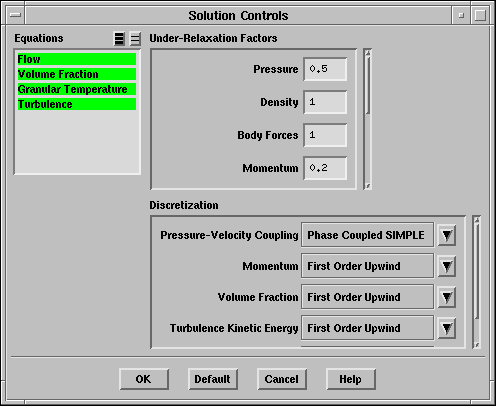
Task: Open Volume Fraction discretization dropdown arrow
Action: [447, 297]
